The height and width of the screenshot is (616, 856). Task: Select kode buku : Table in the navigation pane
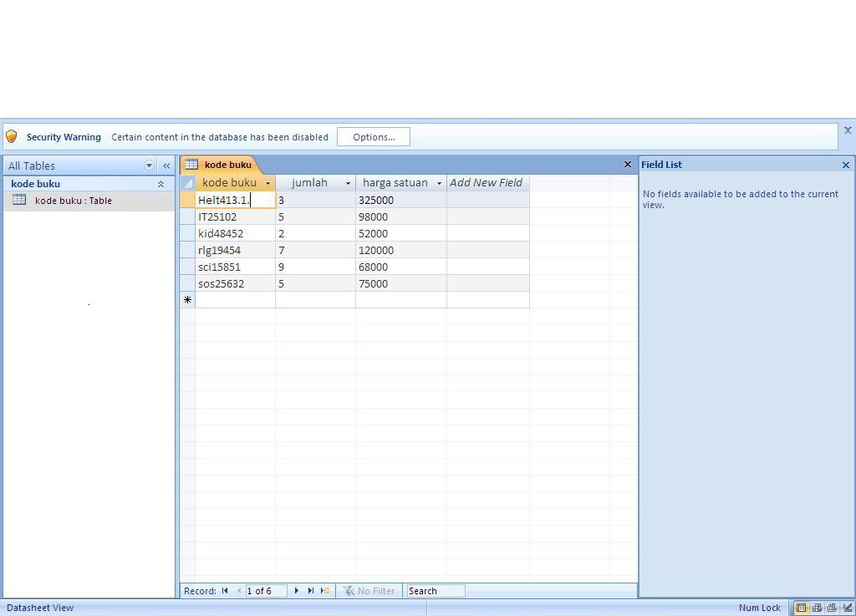pos(89,201)
